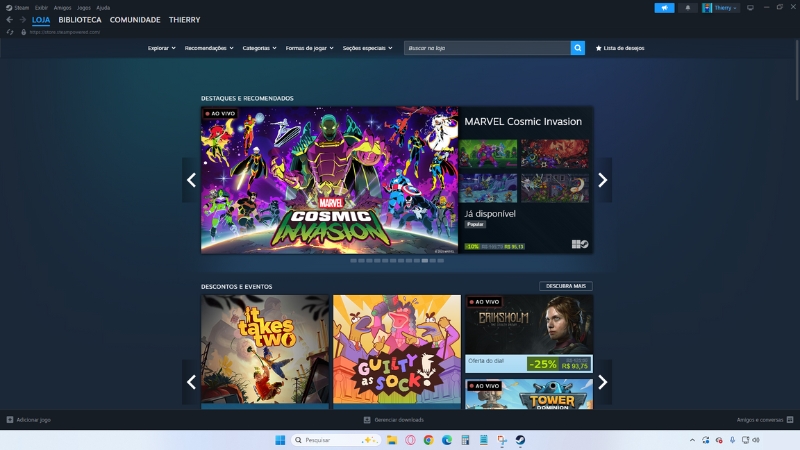Focus the Buscar na loja search field
800x450 pixels.
pos(487,48)
